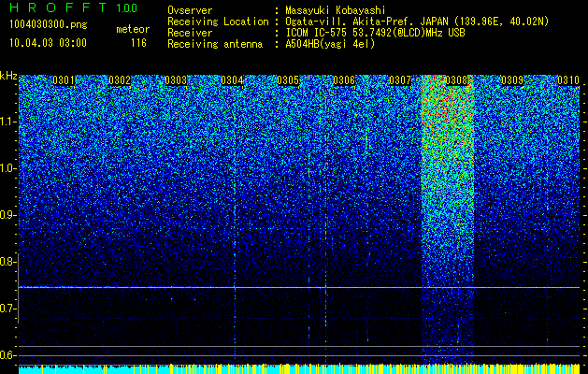Select the meteor count 116
This screenshot has width=588, height=374.
click(x=138, y=43)
